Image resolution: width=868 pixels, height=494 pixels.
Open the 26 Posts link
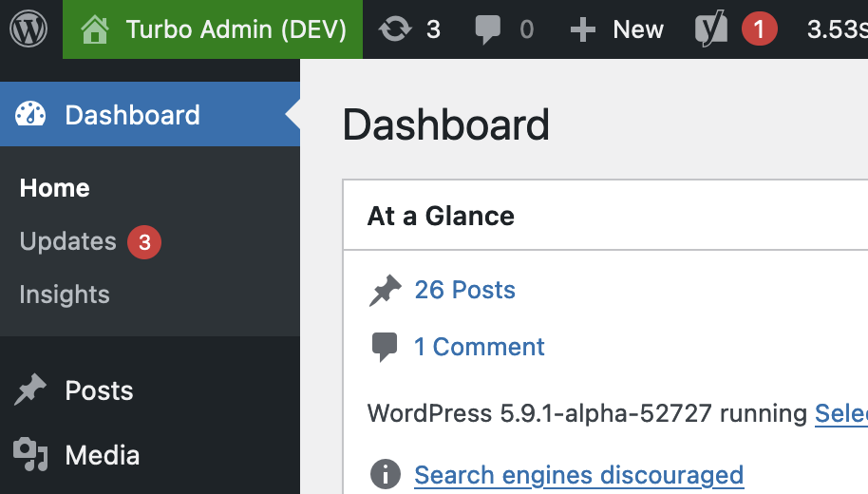click(465, 290)
